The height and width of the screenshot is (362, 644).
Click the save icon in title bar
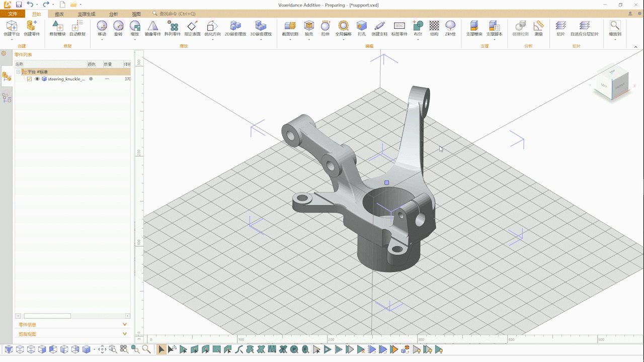[19, 5]
